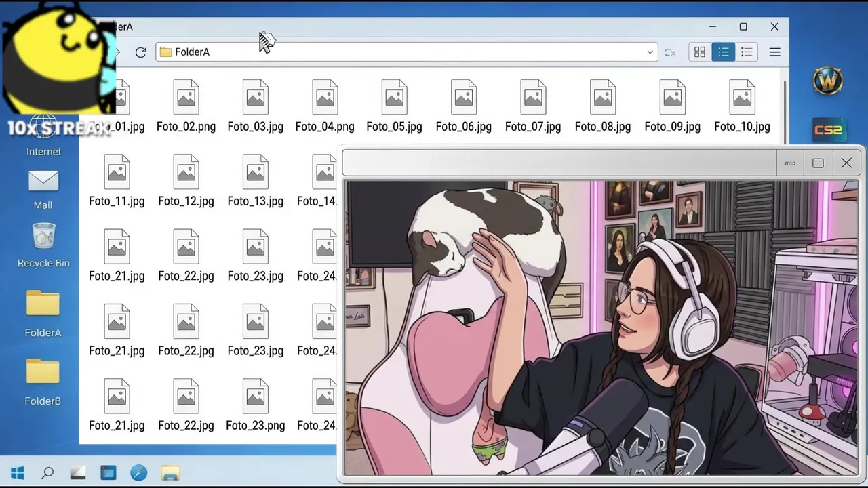
Task: Select file Foto_02.png
Action: coord(186,106)
